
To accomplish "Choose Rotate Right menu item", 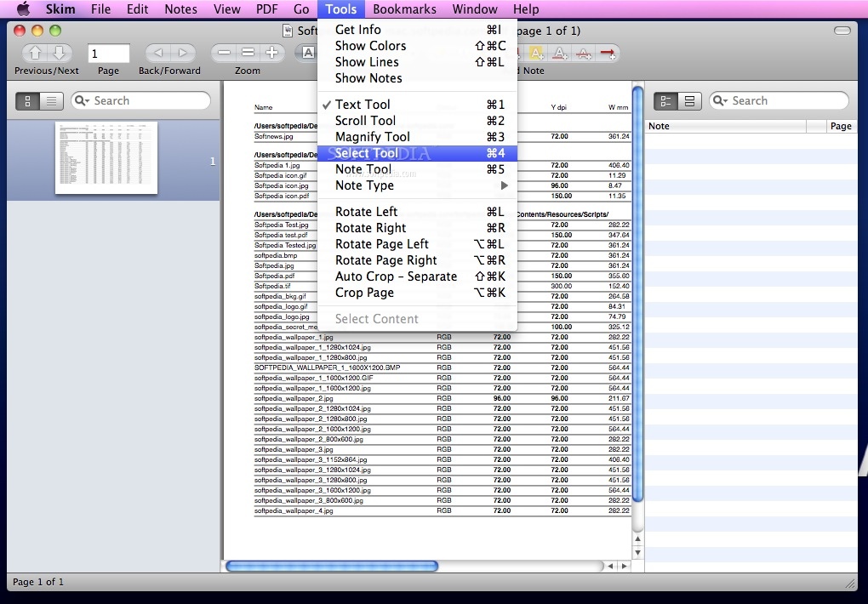I will click(x=417, y=228).
